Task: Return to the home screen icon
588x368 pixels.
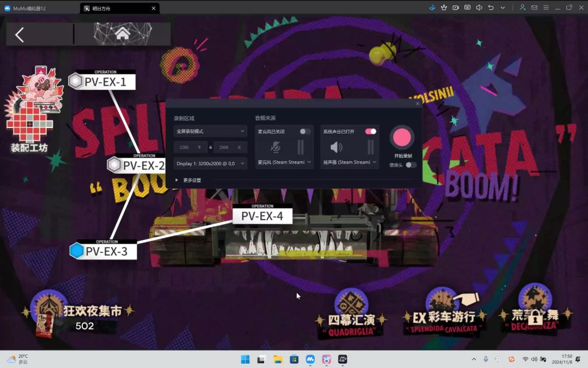Action: coord(122,34)
